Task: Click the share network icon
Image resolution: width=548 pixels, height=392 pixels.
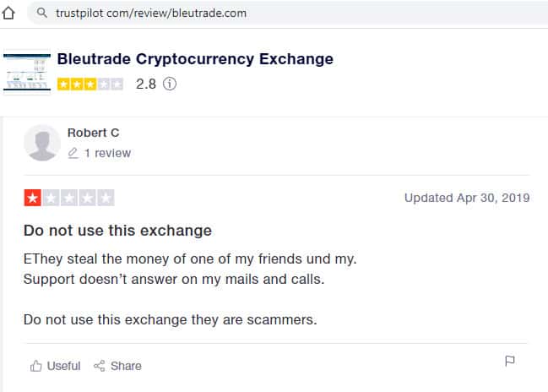Action: 100,366
